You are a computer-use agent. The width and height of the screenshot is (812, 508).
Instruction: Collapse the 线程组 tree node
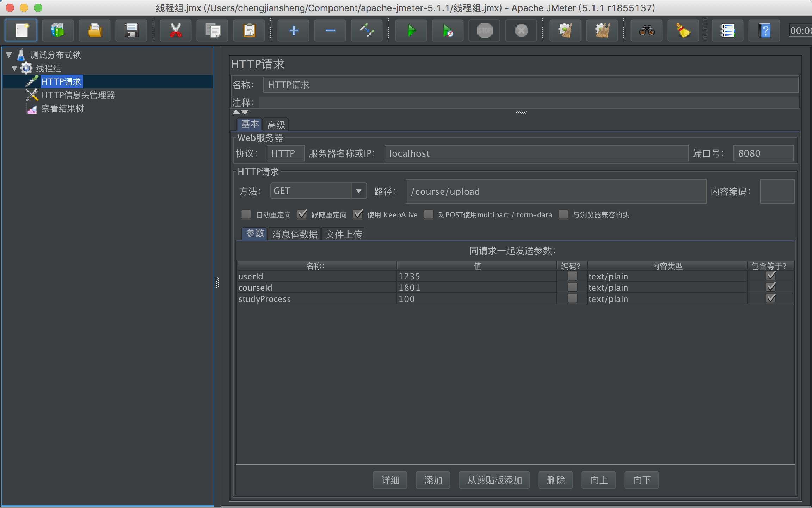coord(14,68)
